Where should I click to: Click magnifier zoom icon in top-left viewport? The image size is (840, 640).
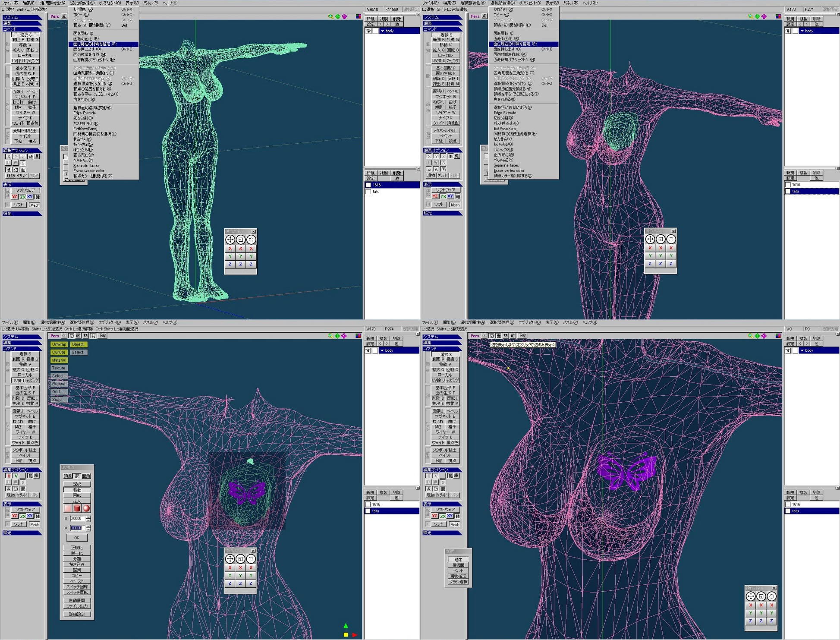(x=331, y=16)
